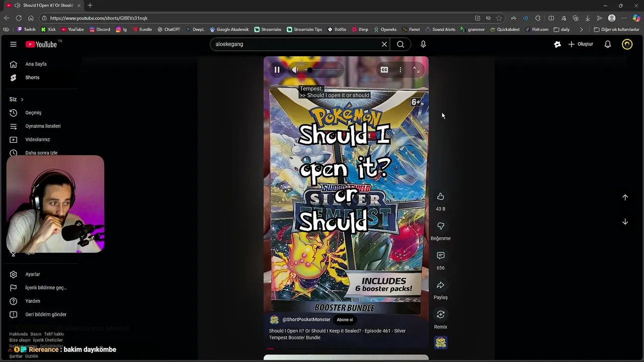Open Discord bookmark
The height and width of the screenshot is (362, 644).
tap(100, 30)
